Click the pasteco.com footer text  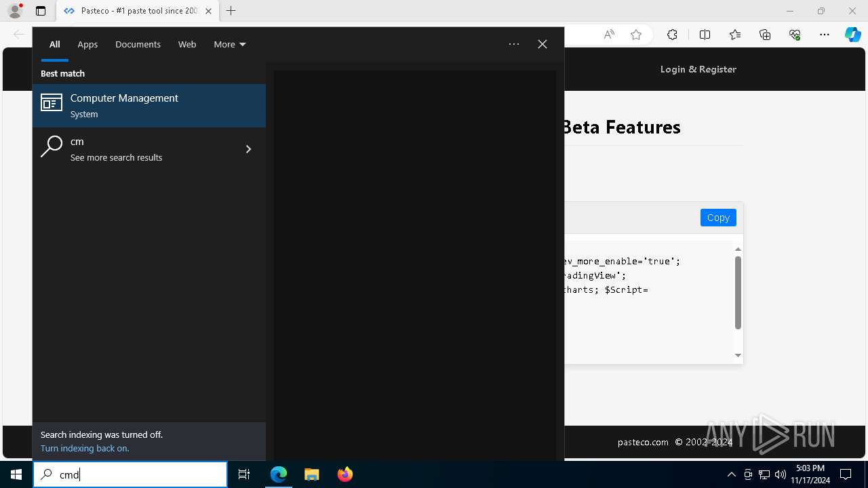(x=643, y=442)
